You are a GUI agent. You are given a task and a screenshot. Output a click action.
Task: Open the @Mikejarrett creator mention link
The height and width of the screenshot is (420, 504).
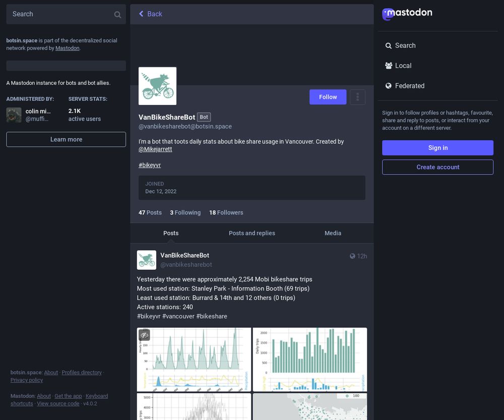(155, 149)
